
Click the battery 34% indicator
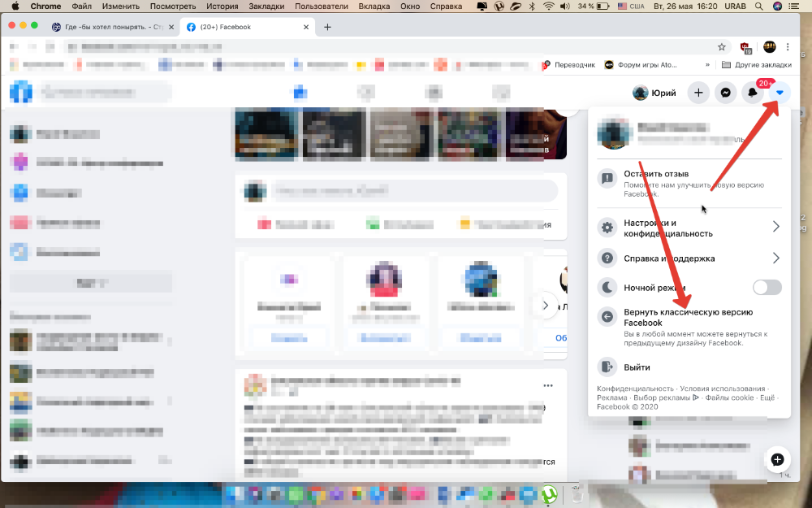click(593, 7)
